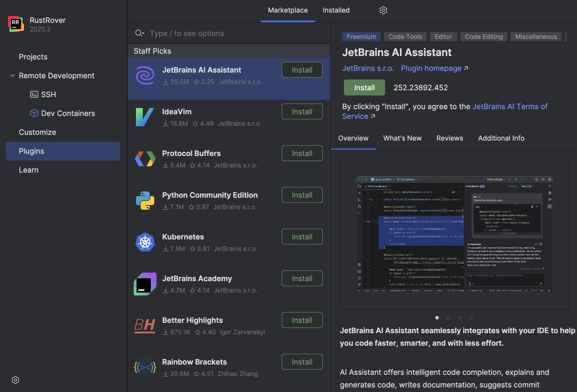
Task: Select the Kubernetes plugin icon
Action: pyautogui.click(x=145, y=242)
